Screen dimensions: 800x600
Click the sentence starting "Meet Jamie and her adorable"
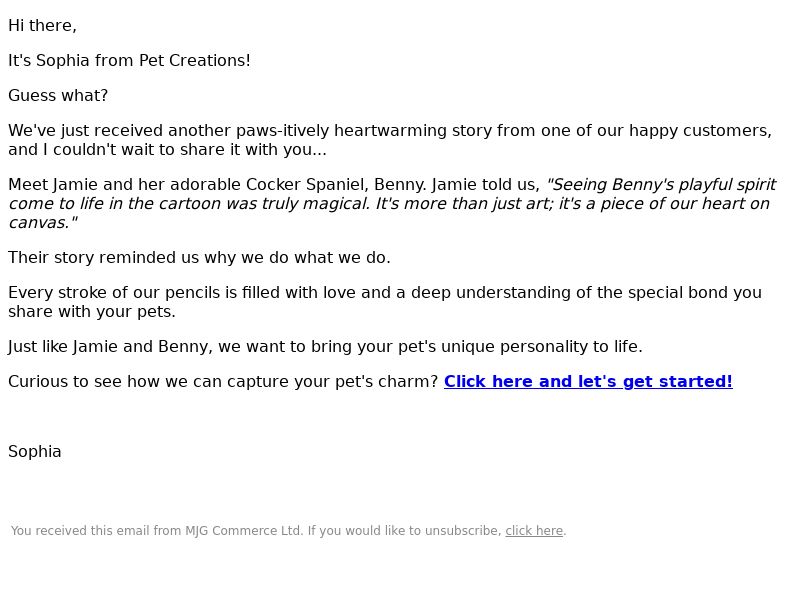click(274, 185)
